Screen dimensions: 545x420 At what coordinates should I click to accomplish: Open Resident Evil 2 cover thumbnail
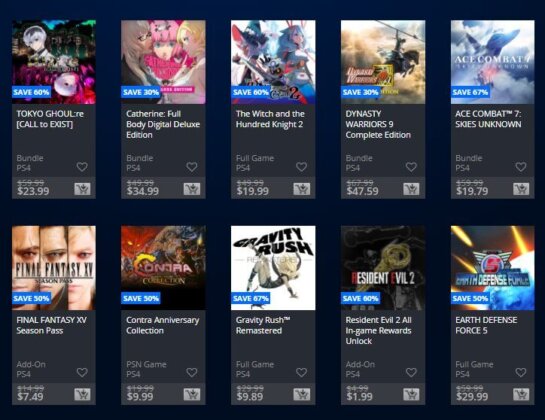pos(383,268)
